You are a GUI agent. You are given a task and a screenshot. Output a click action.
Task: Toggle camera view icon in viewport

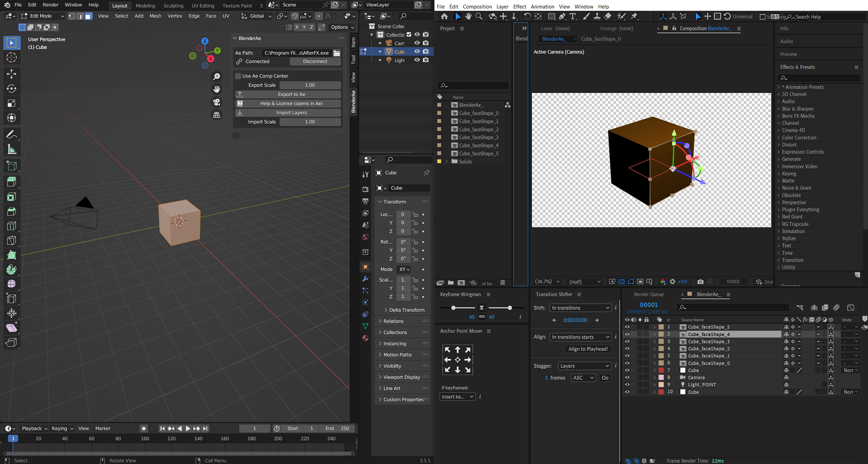[217, 102]
